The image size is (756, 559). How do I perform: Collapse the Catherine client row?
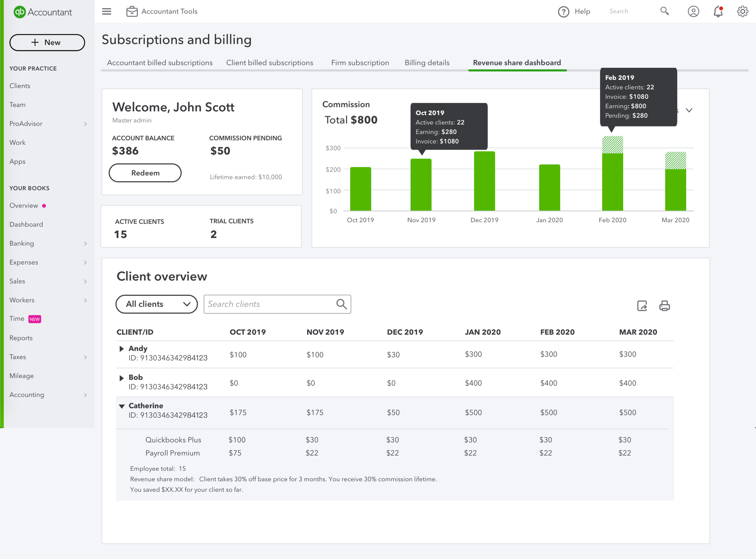tap(122, 406)
